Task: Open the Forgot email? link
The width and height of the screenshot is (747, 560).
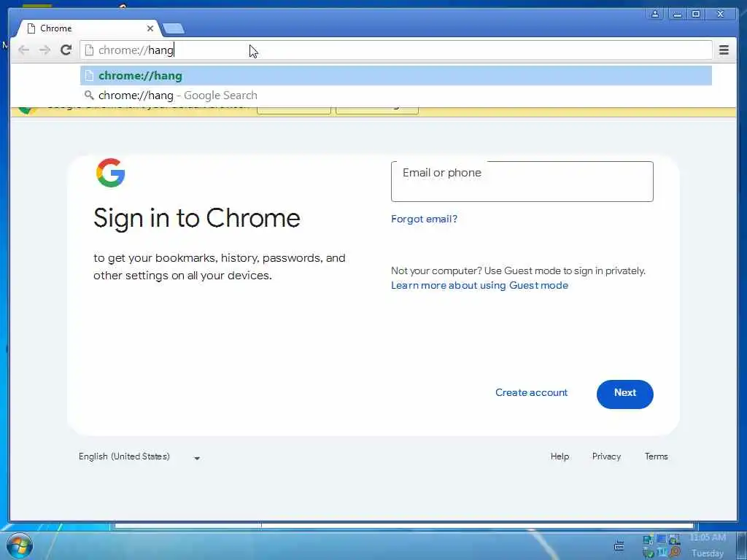Action: pyautogui.click(x=424, y=219)
